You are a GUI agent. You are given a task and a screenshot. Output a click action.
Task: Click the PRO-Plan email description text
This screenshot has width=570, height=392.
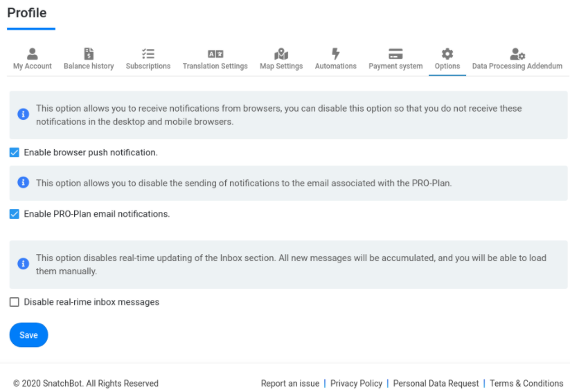pyautogui.click(x=244, y=183)
